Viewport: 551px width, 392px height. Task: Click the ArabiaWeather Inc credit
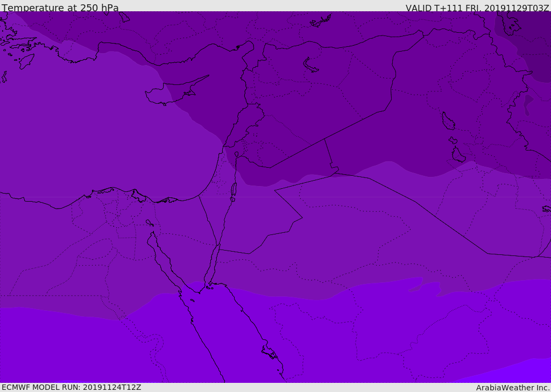(512, 388)
